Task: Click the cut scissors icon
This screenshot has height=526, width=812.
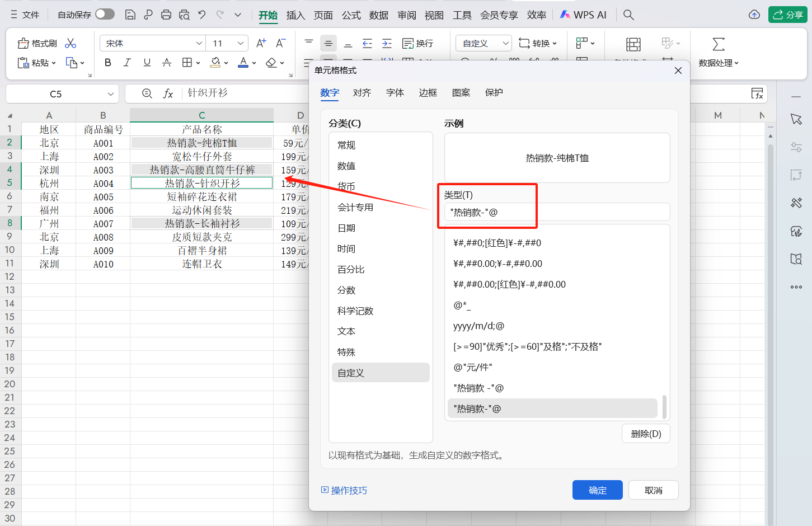Action: click(71, 43)
